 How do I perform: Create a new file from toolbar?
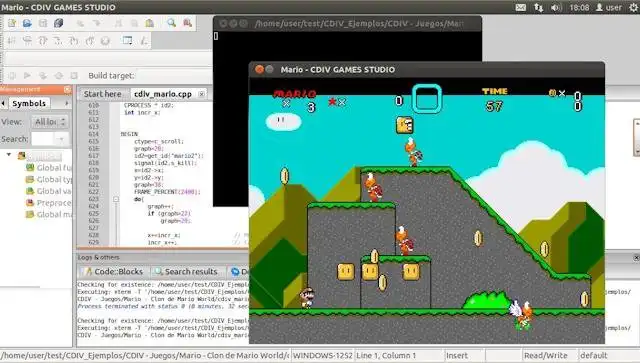pos(12,23)
